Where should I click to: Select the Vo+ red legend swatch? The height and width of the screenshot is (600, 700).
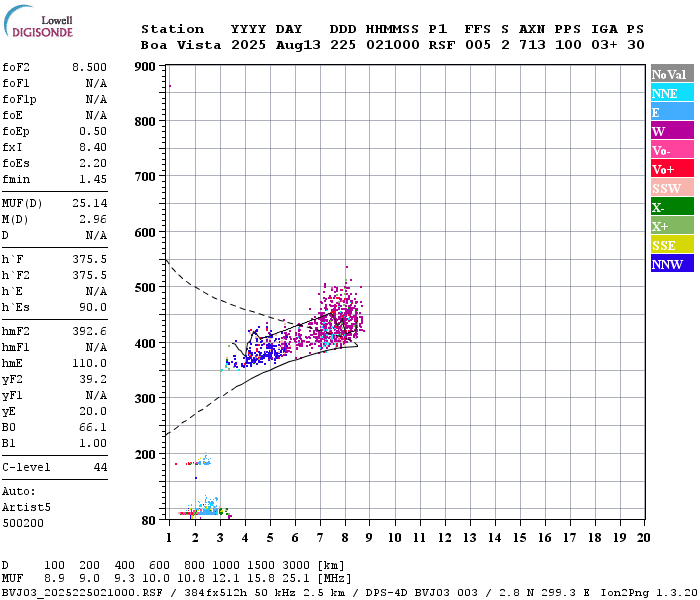coord(672,169)
